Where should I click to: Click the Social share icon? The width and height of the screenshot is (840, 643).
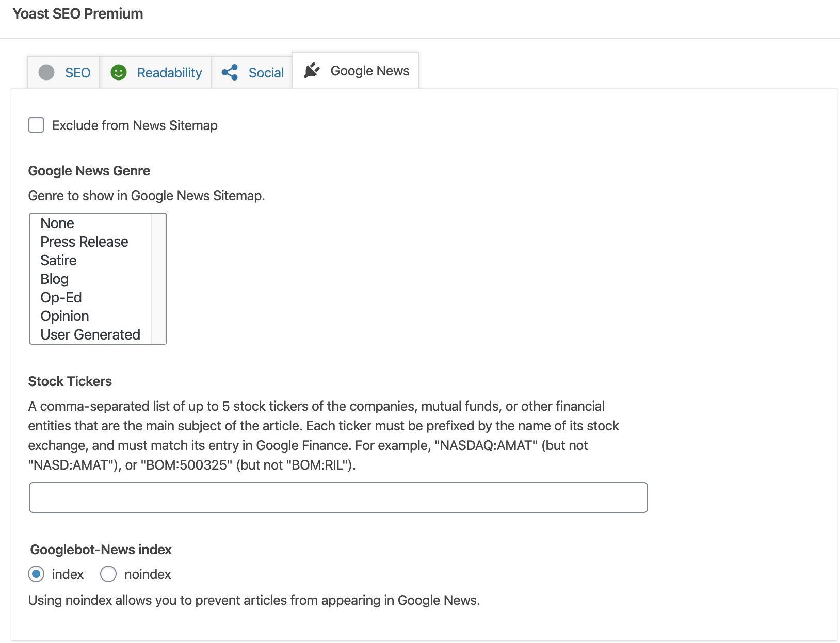pyautogui.click(x=230, y=72)
